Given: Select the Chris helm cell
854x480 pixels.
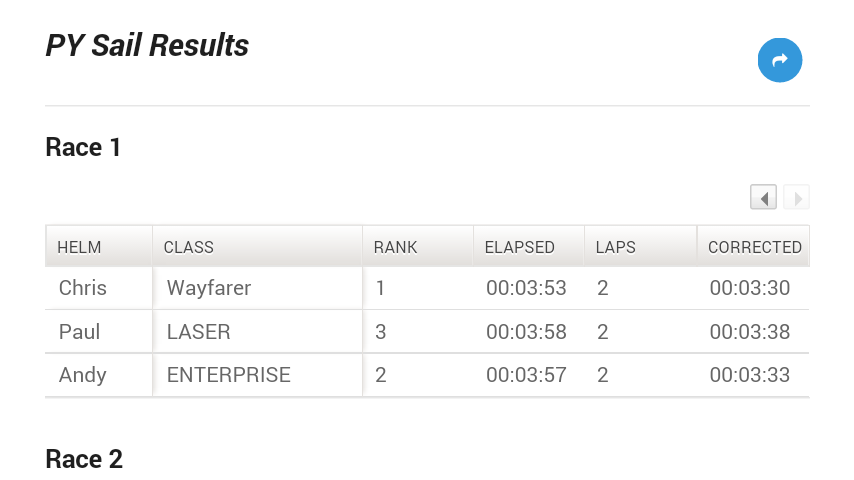Looking at the screenshot, I should (83, 288).
